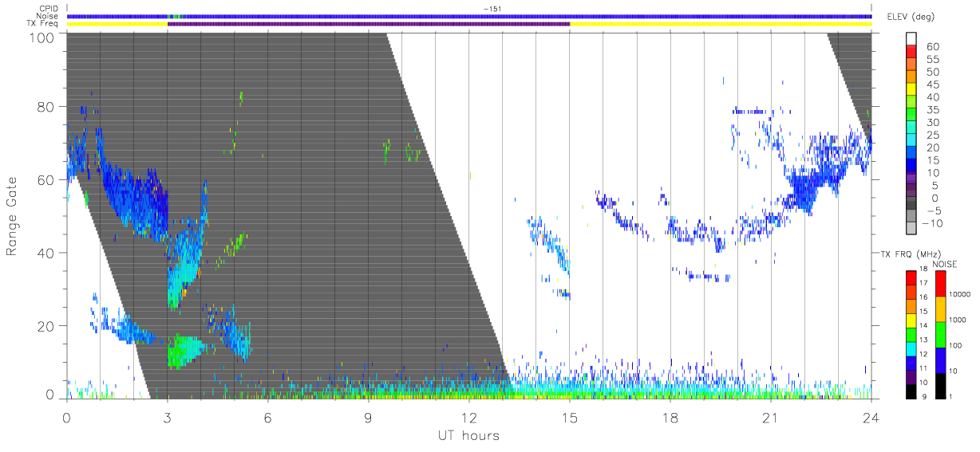Click the x-axis tick label '12'
Screen dimensions: 980x452
point(468,418)
